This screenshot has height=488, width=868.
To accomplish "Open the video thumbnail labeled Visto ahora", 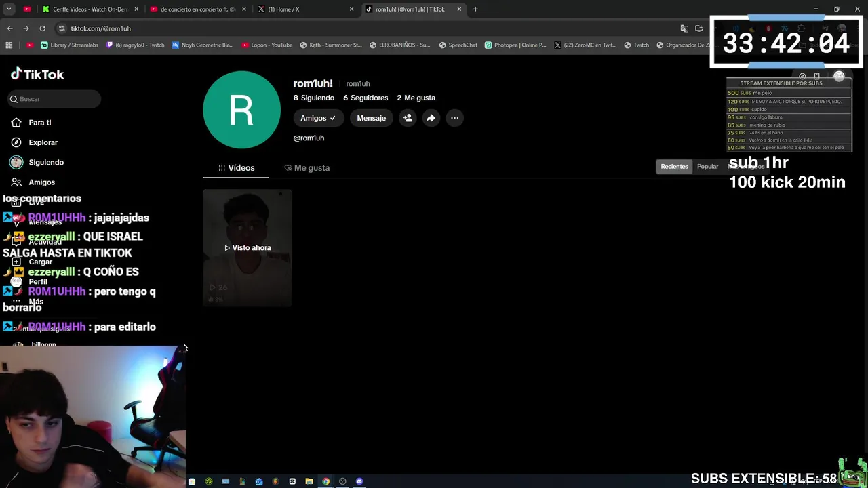I will pyautogui.click(x=248, y=248).
